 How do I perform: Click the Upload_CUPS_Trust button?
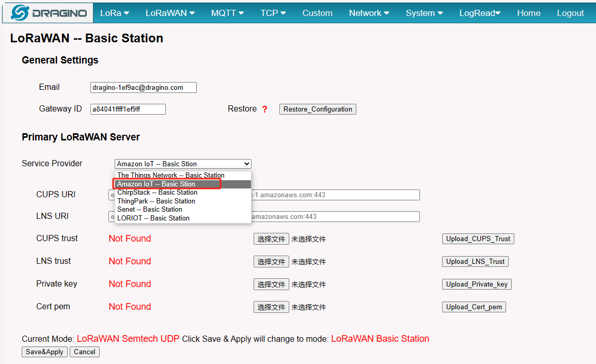click(478, 239)
